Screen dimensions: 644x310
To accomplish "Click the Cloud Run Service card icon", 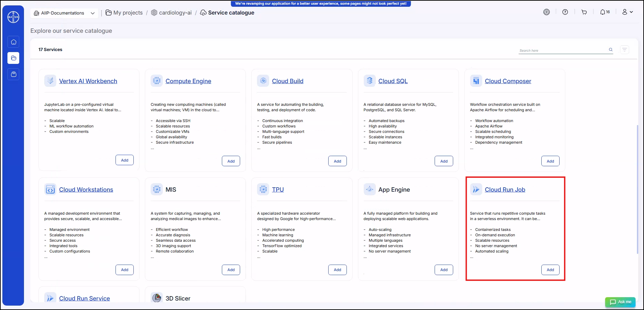I will (50, 298).
